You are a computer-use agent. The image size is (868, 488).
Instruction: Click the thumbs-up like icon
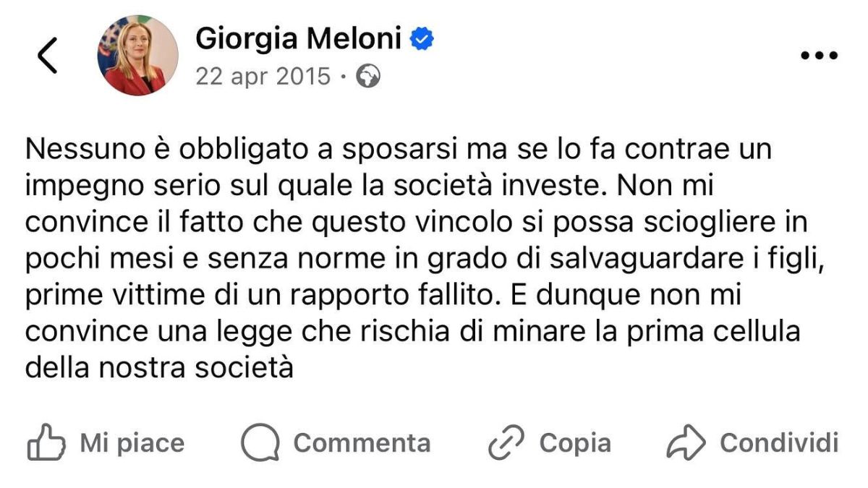pos(47,442)
